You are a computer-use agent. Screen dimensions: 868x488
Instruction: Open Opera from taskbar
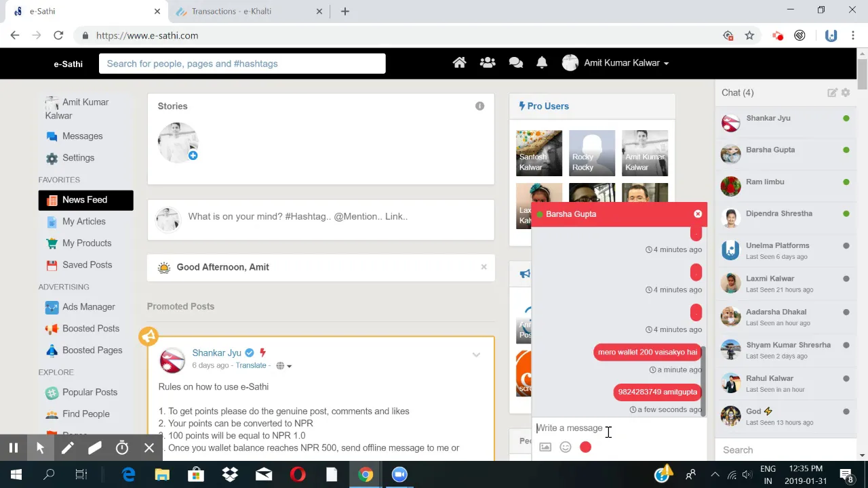pos(298,474)
